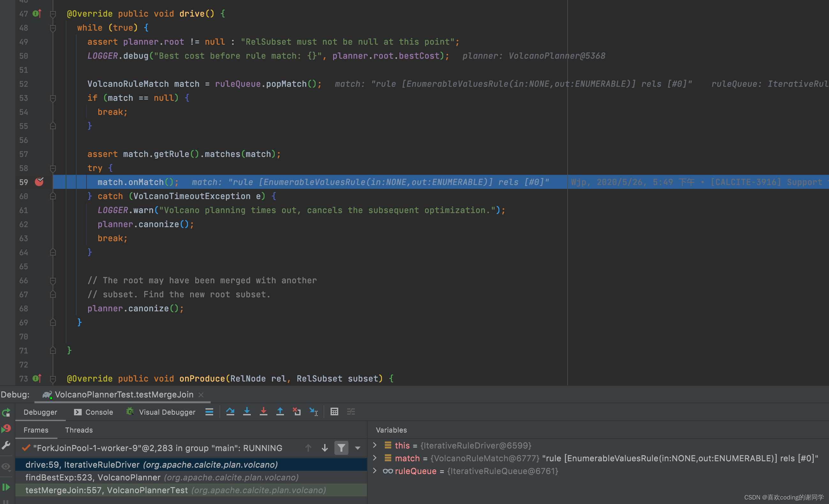Click the Rerun debug session icon
The height and width of the screenshot is (504, 829).
coord(6,412)
